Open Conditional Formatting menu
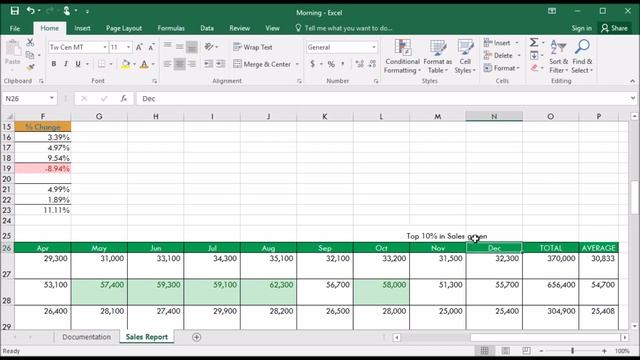 point(402,56)
